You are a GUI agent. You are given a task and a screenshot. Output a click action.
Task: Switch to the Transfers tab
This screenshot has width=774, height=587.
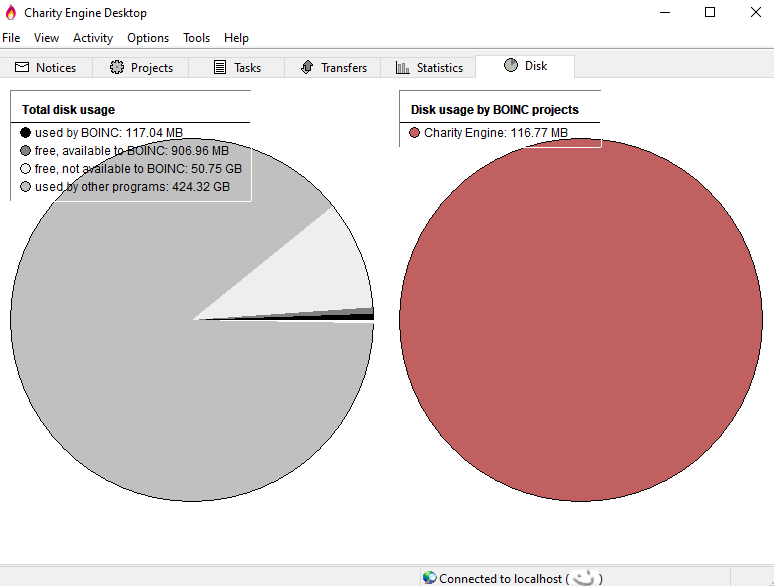tap(333, 68)
